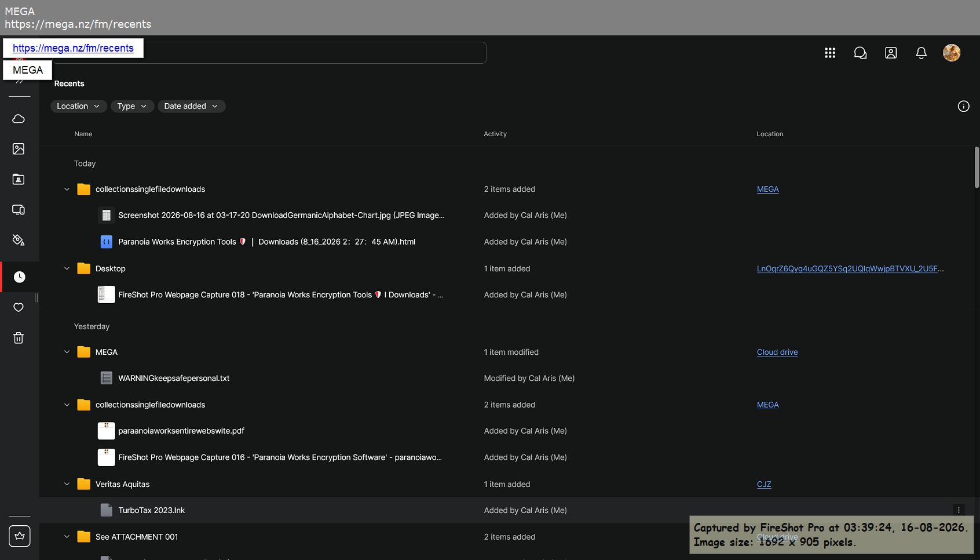
Task: Collapse the See ATTACHMENT 001 group chevron
Action: click(67, 537)
